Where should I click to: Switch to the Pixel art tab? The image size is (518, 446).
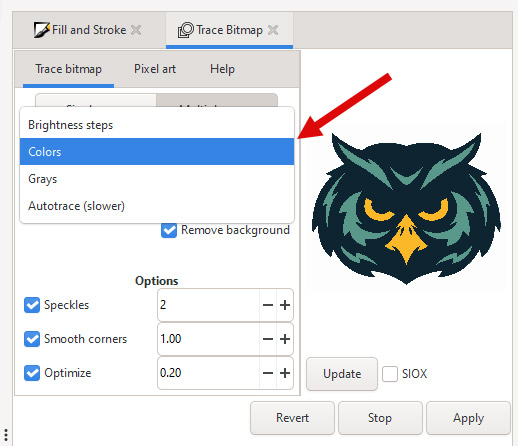click(155, 69)
